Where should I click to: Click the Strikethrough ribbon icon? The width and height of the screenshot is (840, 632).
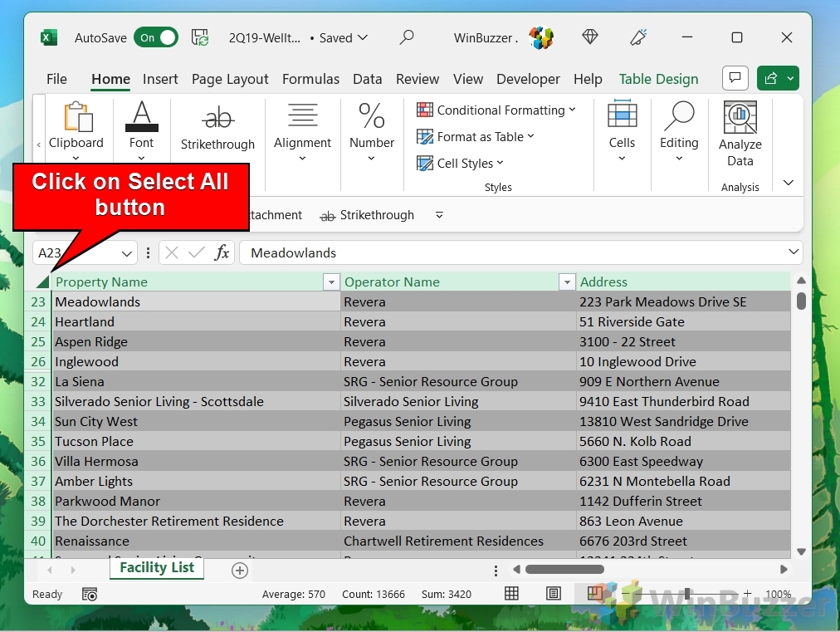(217, 118)
